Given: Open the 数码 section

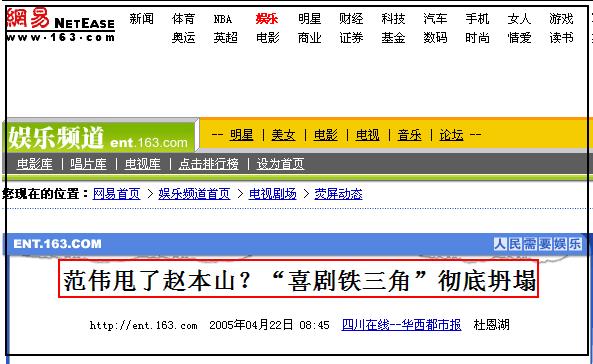Looking at the screenshot, I should coord(435,37).
